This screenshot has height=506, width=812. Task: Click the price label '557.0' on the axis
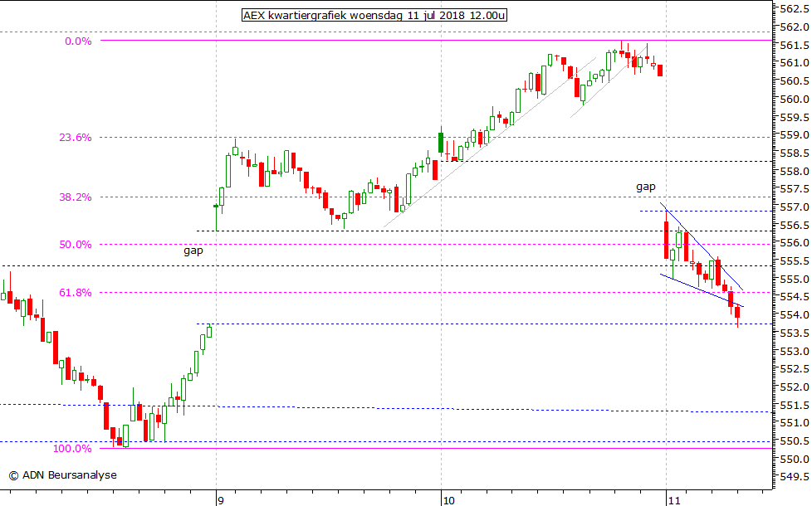pyautogui.click(x=795, y=207)
